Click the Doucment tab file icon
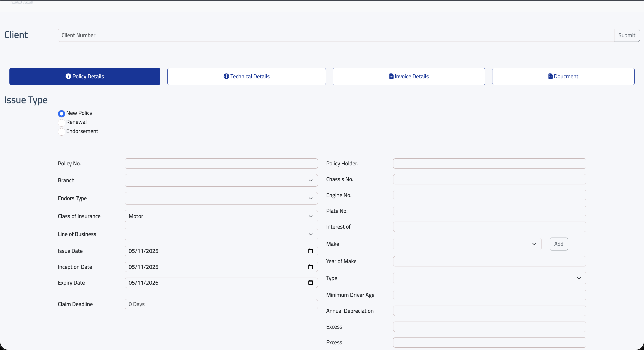Viewport: 644px width, 350px height. tap(550, 76)
